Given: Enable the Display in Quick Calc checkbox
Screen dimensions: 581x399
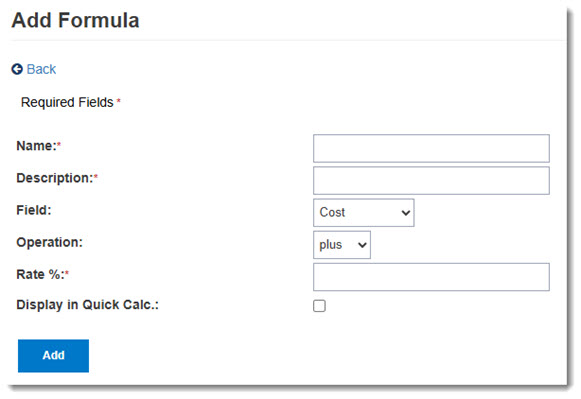Looking at the screenshot, I should click(319, 306).
